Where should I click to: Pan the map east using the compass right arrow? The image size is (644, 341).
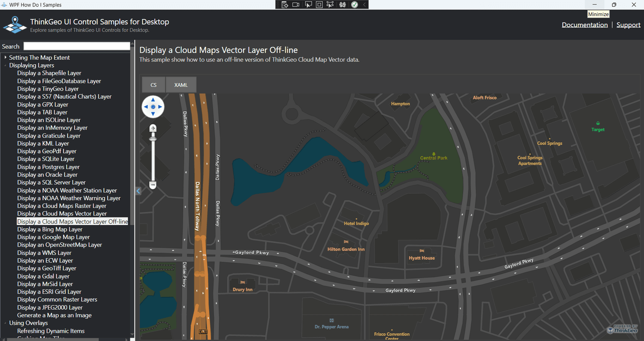(x=159, y=107)
